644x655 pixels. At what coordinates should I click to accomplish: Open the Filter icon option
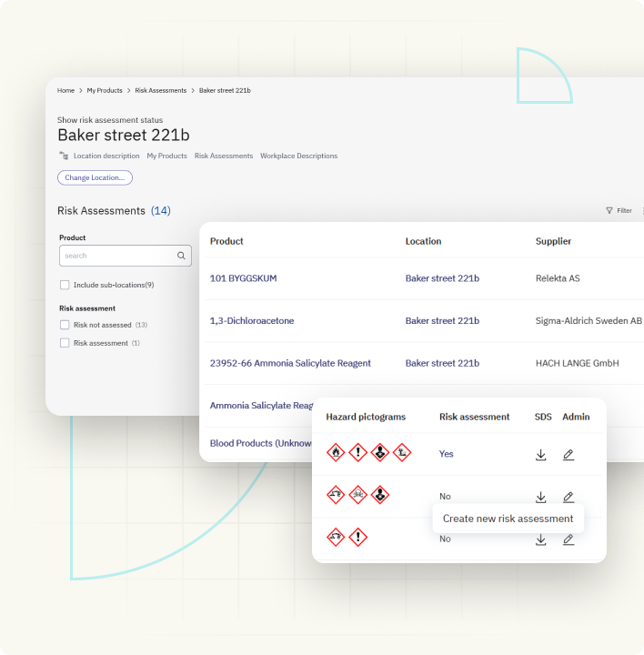tap(609, 210)
